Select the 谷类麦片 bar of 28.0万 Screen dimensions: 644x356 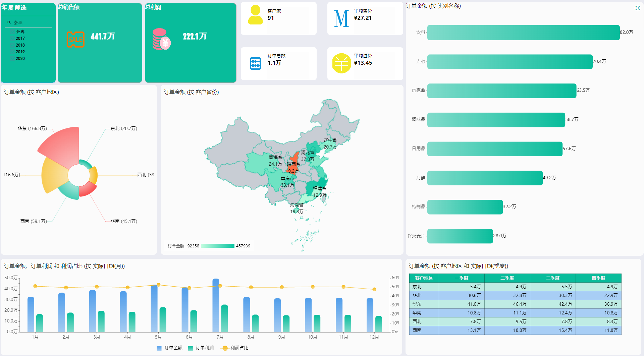460,236
